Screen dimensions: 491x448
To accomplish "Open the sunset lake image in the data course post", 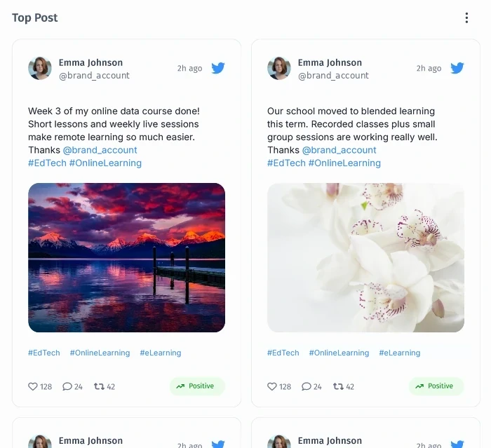I will (126, 258).
